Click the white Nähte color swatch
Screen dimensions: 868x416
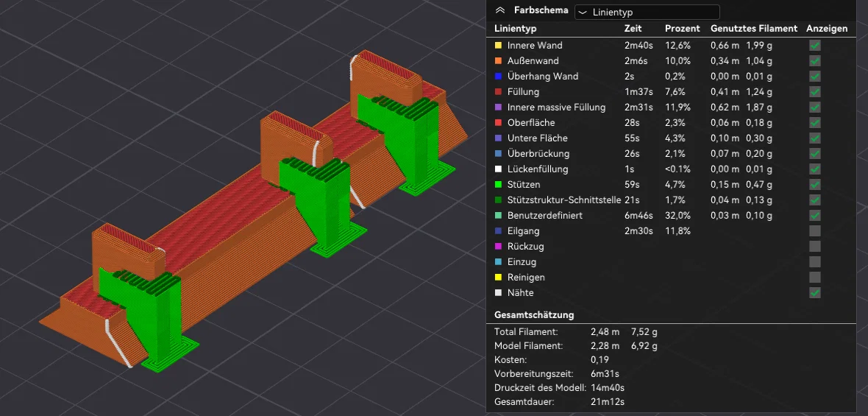498,292
